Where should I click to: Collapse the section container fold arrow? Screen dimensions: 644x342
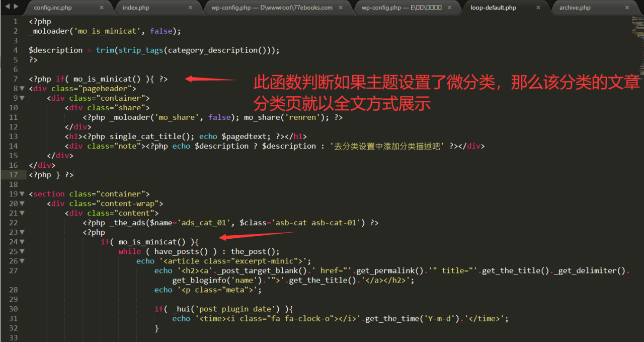coord(21,193)
